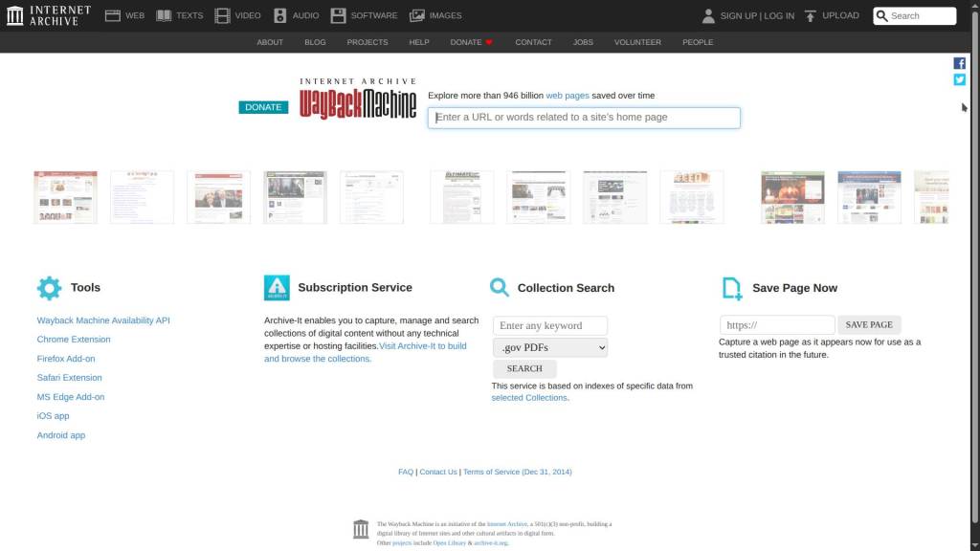Open the first site thumbnail in carousel

pyautogui.click(x=66, y=197)
